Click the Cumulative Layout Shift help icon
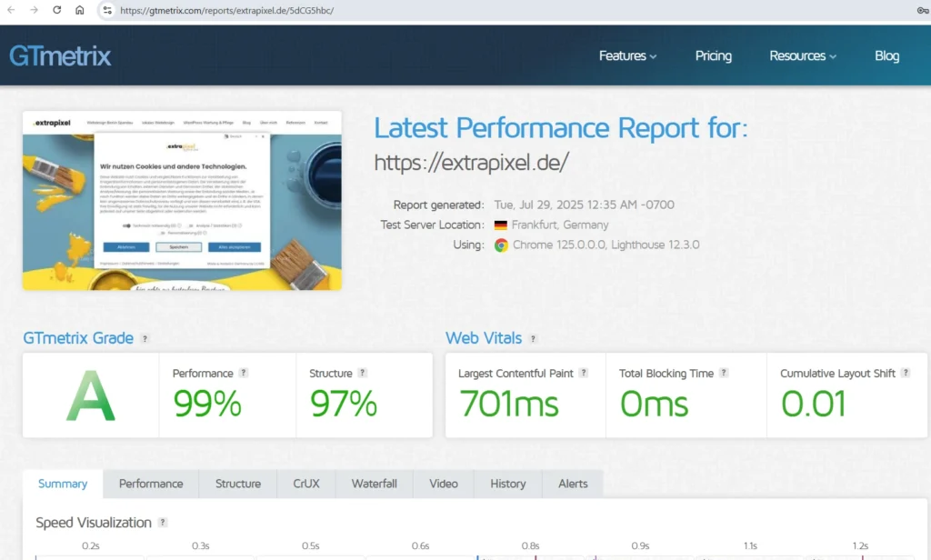This screenshot has height=560, width=931. pyautogui.click(x=905, y=373)
